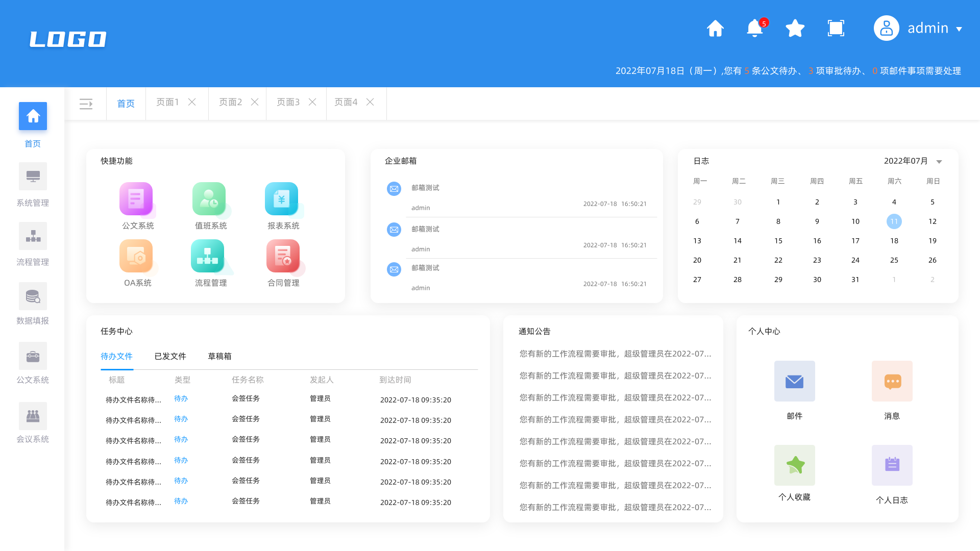980x551 pixels.
Task: Open 公文系统 in the left sidebar
Action: [x=33, y=363]
